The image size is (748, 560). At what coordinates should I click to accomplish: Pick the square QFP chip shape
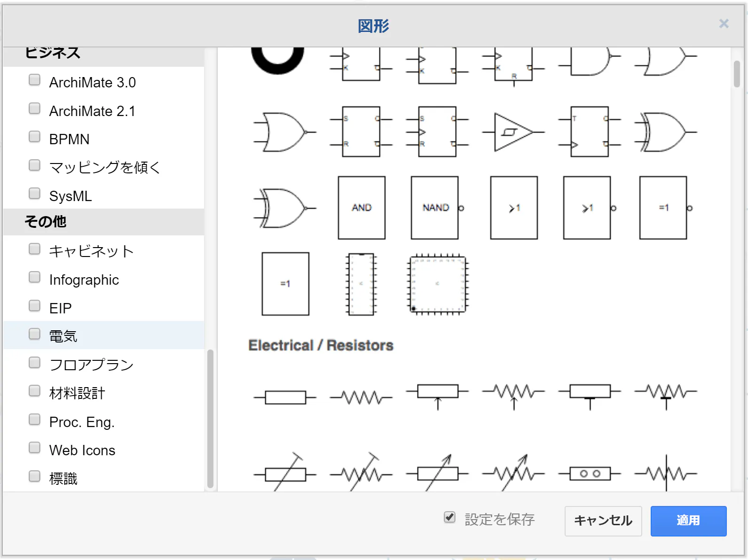[x=437, y=285]
